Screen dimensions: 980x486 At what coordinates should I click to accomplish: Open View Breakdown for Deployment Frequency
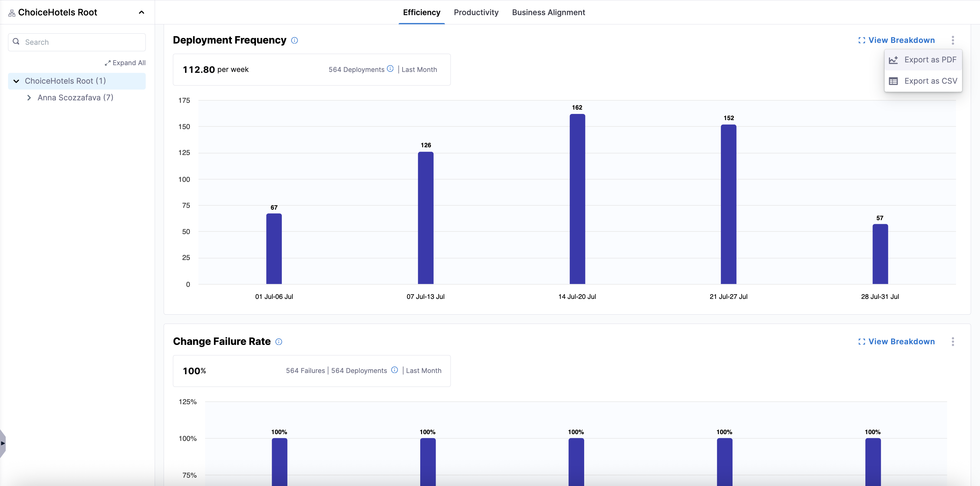point(897,40)
